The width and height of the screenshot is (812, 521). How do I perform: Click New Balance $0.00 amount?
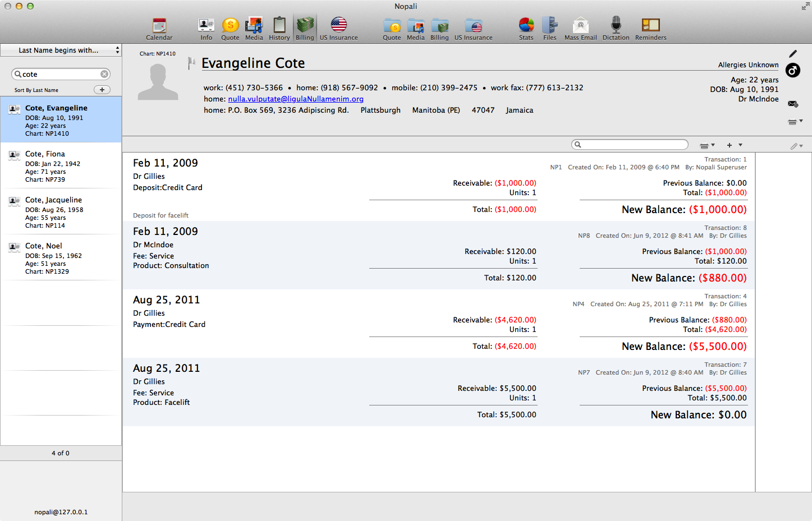[x=732, y=415]
